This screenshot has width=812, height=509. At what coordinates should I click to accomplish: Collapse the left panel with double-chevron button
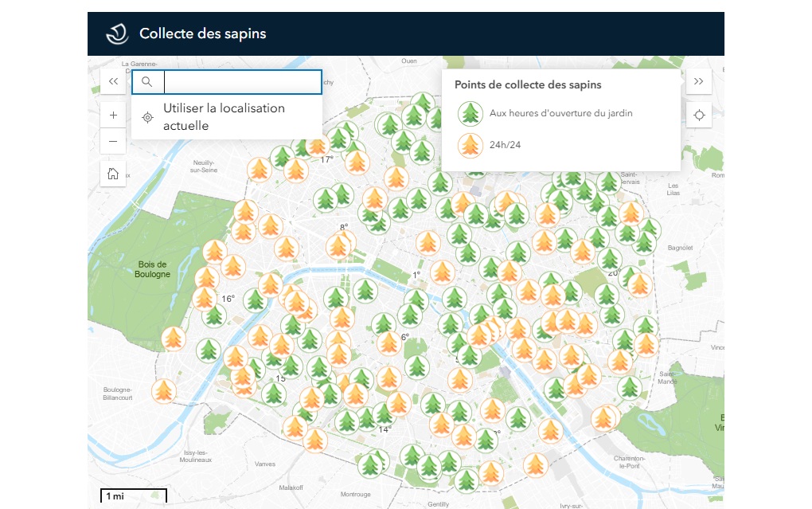(x=113, y=81)
